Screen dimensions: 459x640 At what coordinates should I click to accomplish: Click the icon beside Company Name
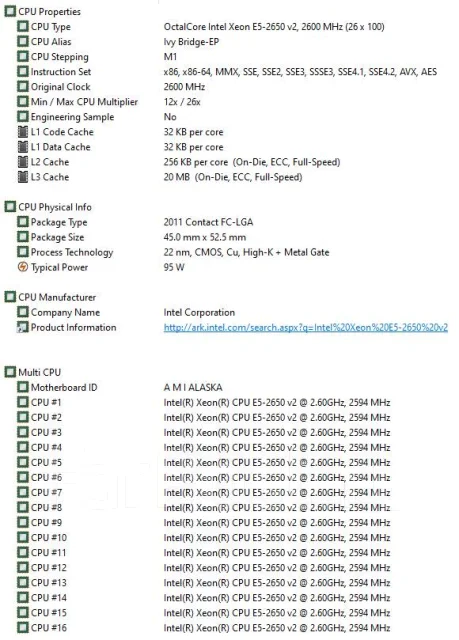coord(23,312)
